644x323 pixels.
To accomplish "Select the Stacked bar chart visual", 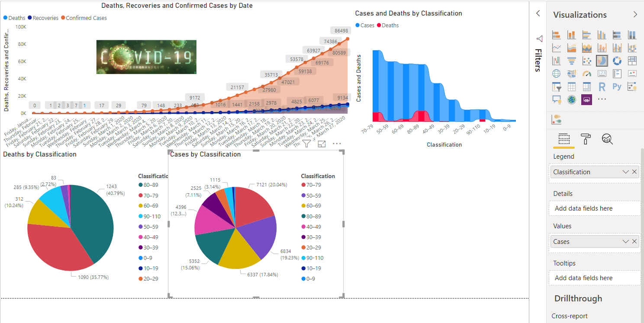I will coord(557,35).
